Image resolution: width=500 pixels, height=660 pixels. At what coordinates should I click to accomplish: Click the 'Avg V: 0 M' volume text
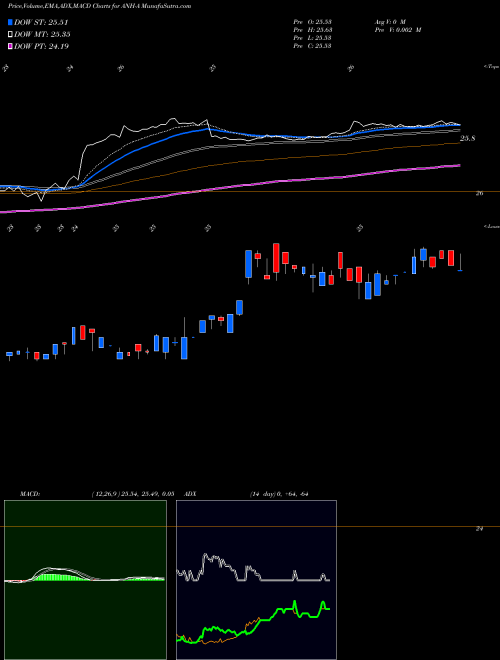click(x=389, y=22)
